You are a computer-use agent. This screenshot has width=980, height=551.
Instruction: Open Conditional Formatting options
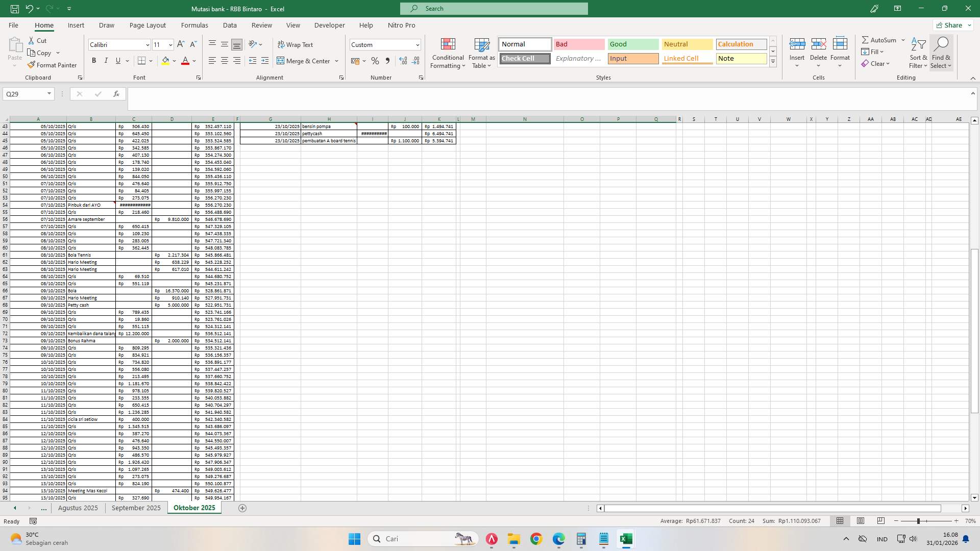coord(448,53)
